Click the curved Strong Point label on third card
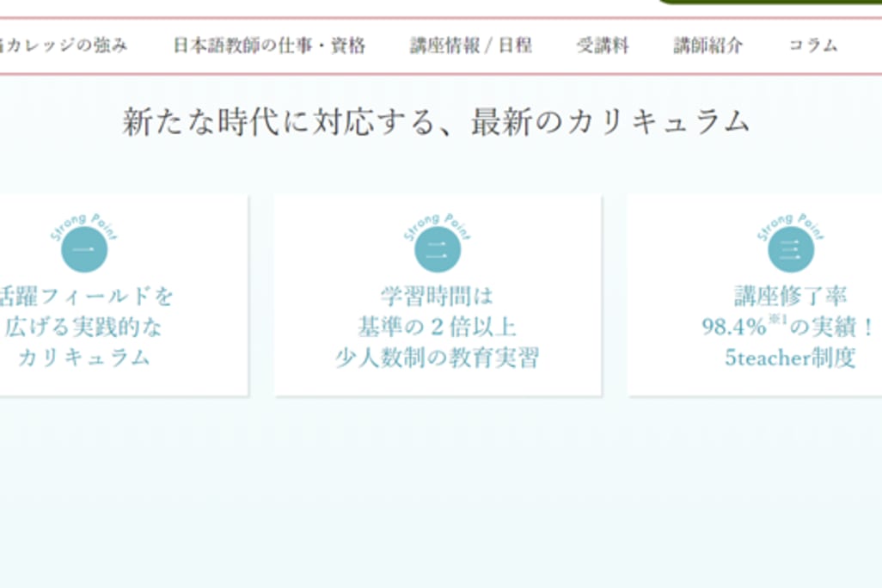This screenshot has width=882, height=588. pos(789,224)
